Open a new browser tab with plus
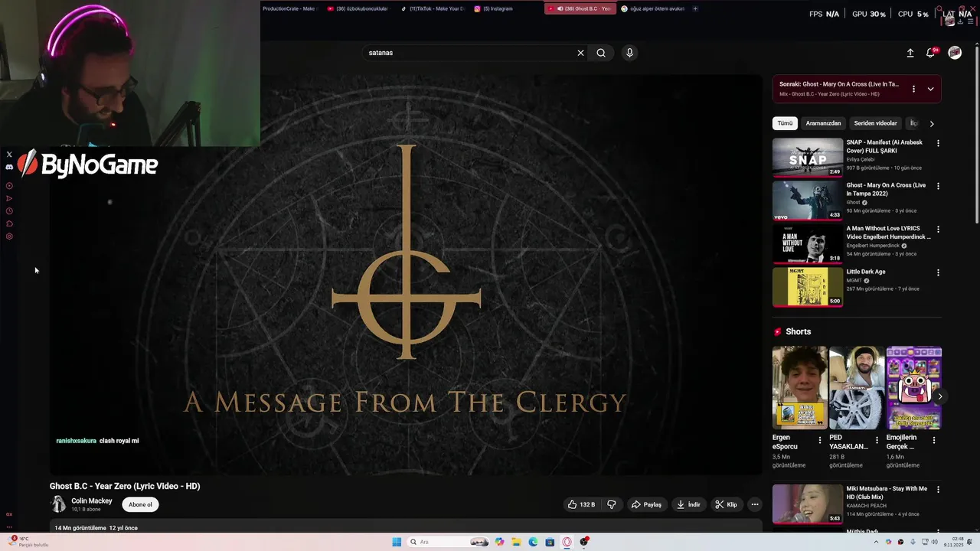Viewport: 980px width, 551px height. coord(695,8)
